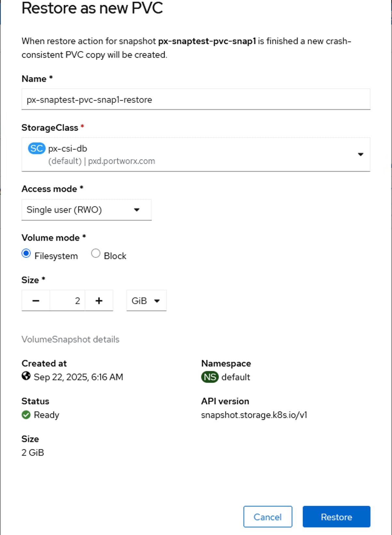Click the size number input showing 2
The height and width of the screenshot is (535, 392).
[x=67, y=301]
